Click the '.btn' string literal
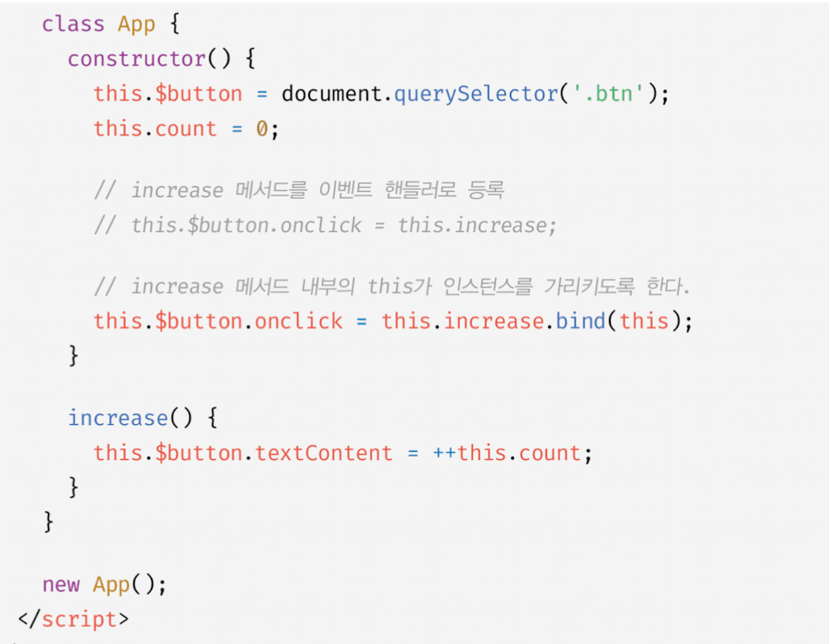The width and height of the screenshot is (829, 644). pyautogui.click(x=608, y=93)
